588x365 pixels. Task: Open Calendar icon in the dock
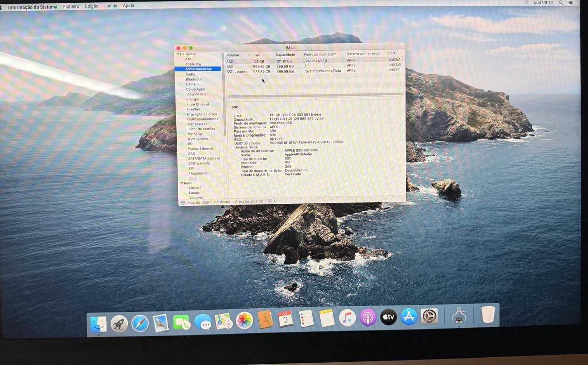point(285,319)
